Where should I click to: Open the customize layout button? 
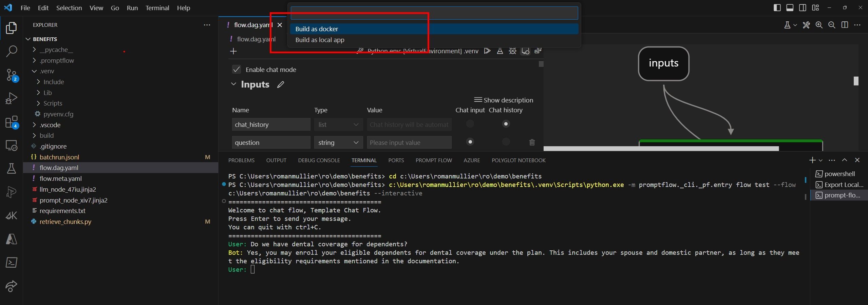815,8
